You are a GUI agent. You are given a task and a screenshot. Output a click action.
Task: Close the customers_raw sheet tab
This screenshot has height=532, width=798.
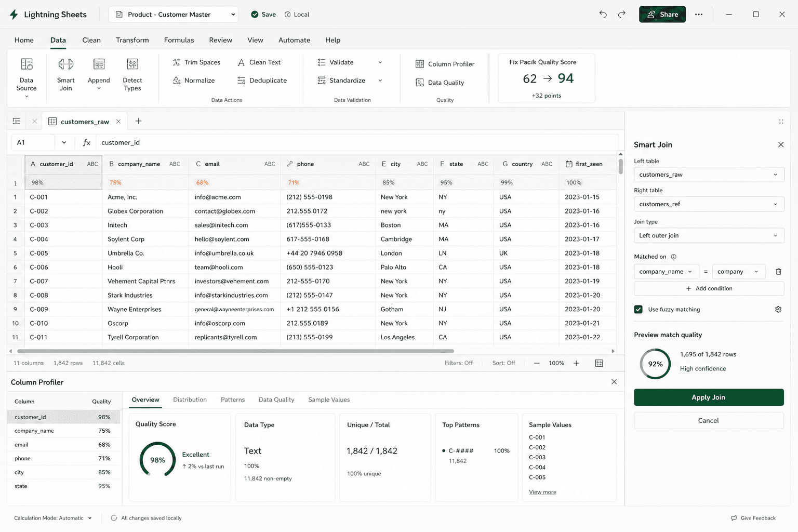tap(118, 121)
